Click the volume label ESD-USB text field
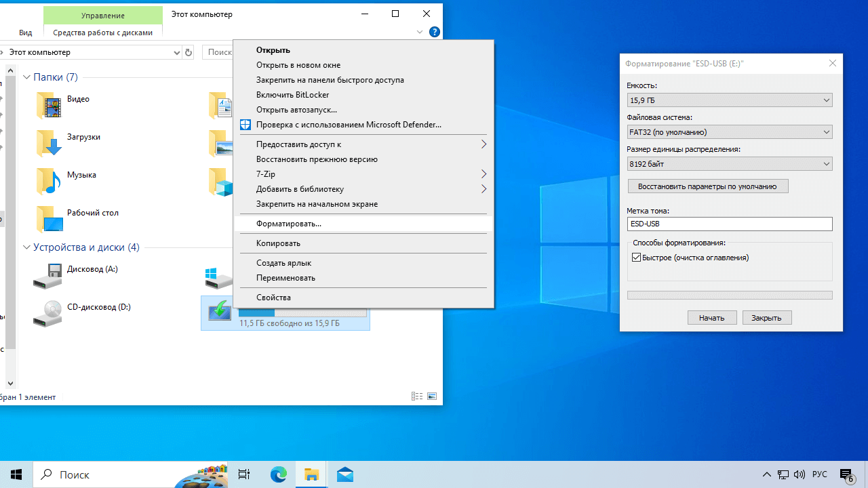868x488 pixels. [730, 224]
